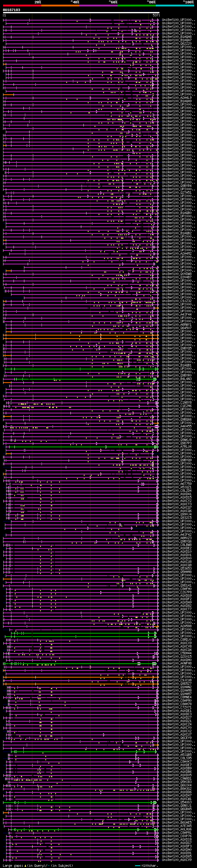Select the UniRef100_A4K455 label
197x868 pixels.
coord(177,426)
